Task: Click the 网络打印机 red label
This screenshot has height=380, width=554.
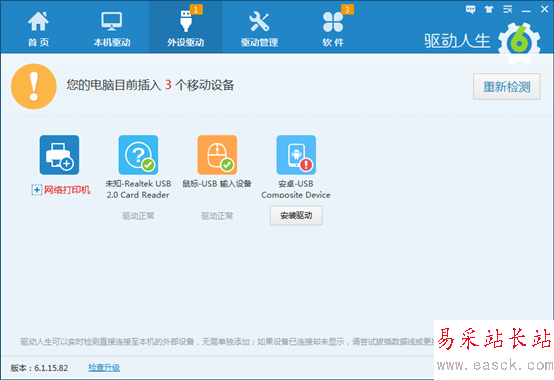Action: (x=67, y=190)
